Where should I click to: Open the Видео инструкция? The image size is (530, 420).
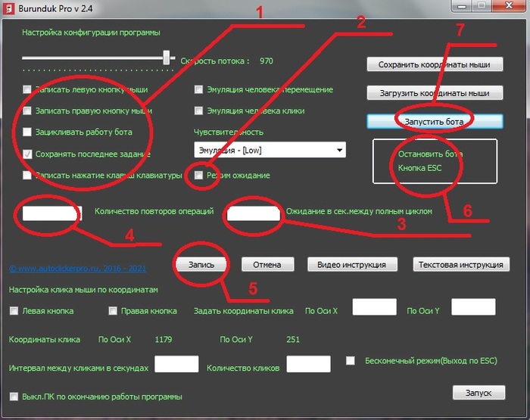pos(352,265)
